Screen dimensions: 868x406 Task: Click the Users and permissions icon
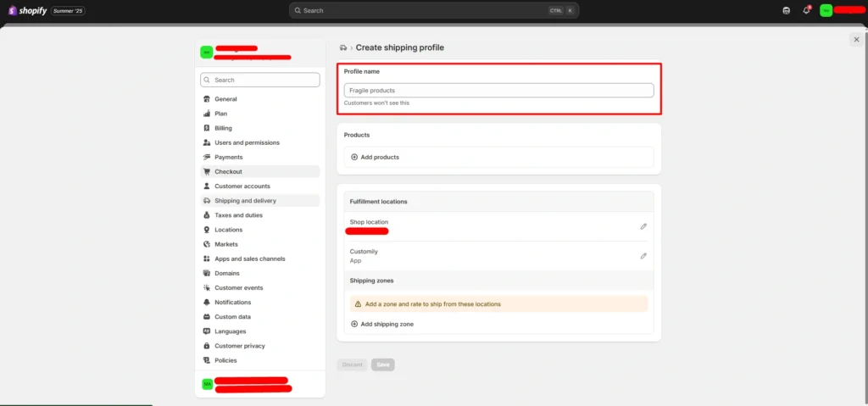point(207,142)
